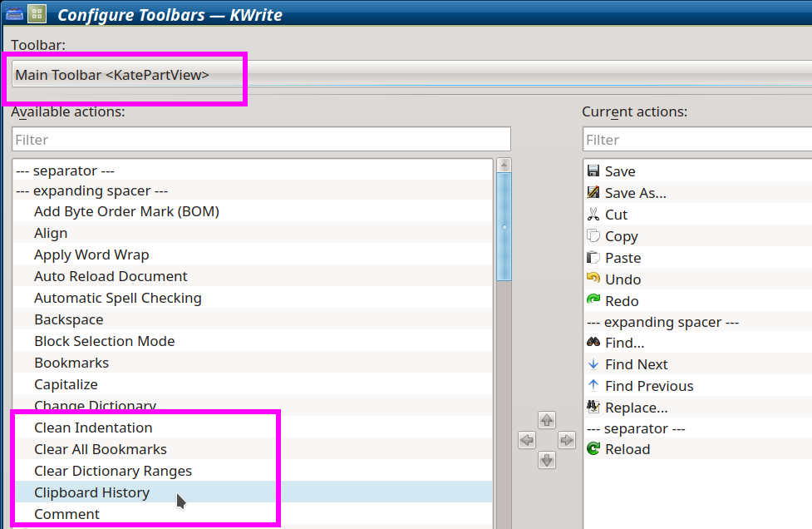The width and height of the screenshot is (812, 529).
Task: Select '--- separator ---' in Current actions
Action: click(x=636, y=428)
